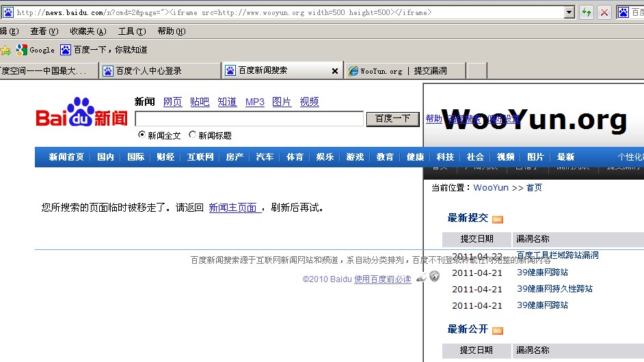Click the RSS icon next to 最新公开
The width and height of the screenshot is (644, 362).
498,331
